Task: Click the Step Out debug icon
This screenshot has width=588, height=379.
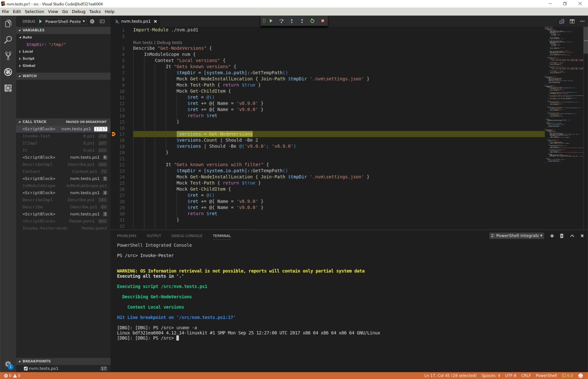Action: point(302,21)
